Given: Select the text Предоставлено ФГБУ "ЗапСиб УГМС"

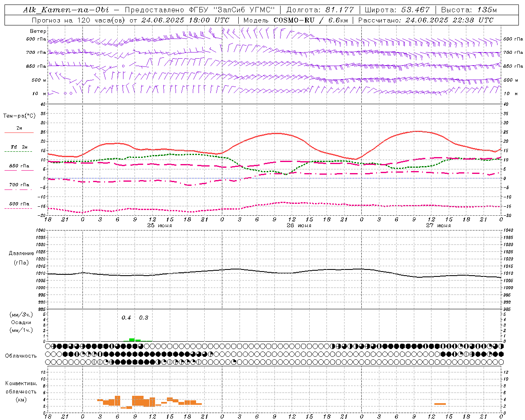Looking at the screenshot, I should (200, 10).
